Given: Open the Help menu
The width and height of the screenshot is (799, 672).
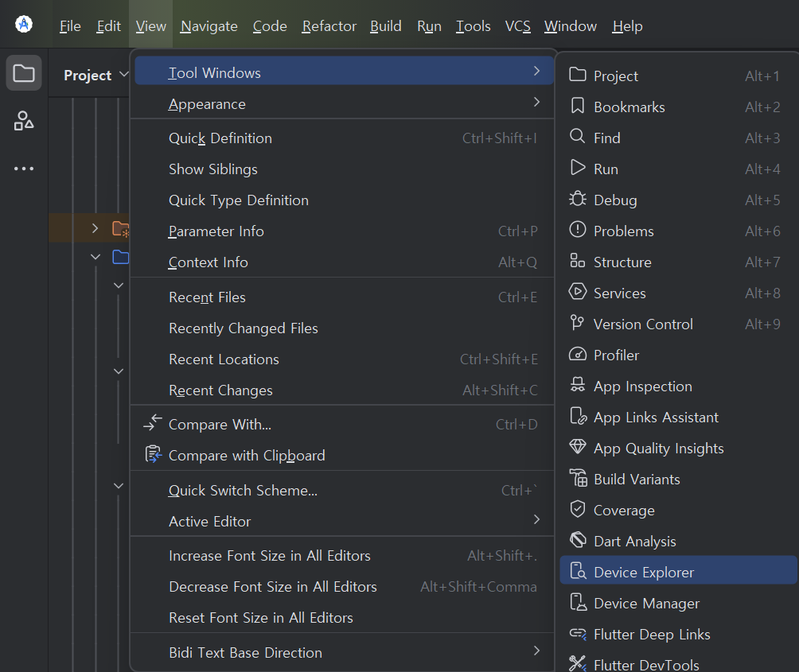Looking at the screenshot, I should tap(627, 26).
